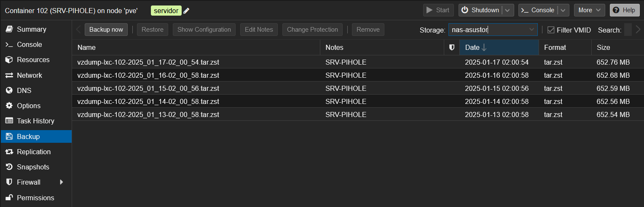This screenshot has width=644, height=207.
Task: Open the Replication section
Action: (33, 152)
